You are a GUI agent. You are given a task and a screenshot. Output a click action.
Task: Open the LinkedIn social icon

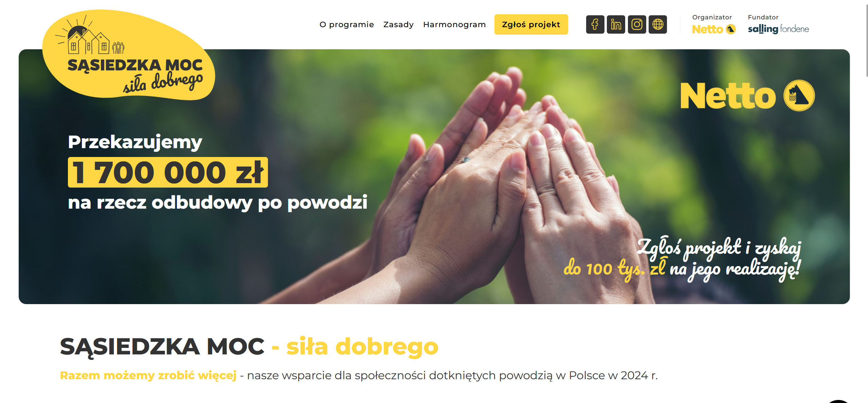click(616, 24)
